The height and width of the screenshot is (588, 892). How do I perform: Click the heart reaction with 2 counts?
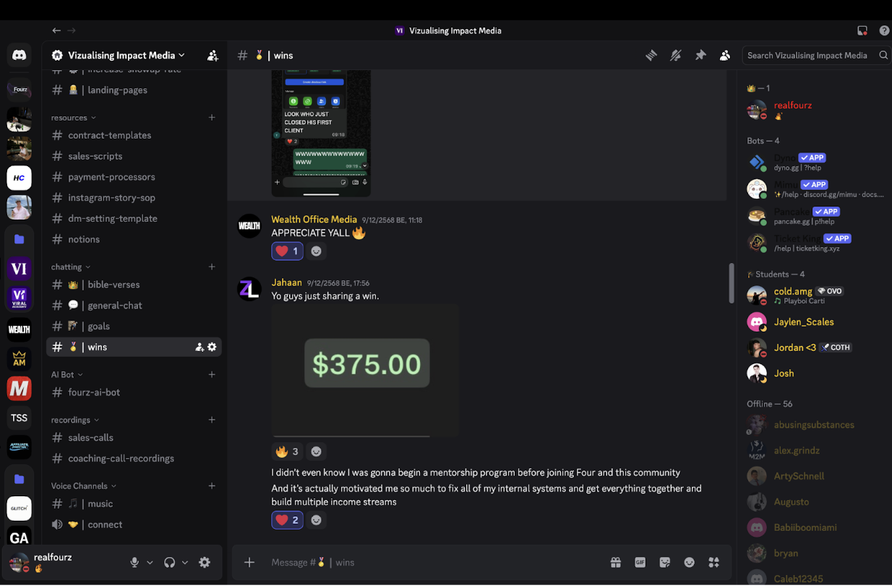(x=287, y=520)
